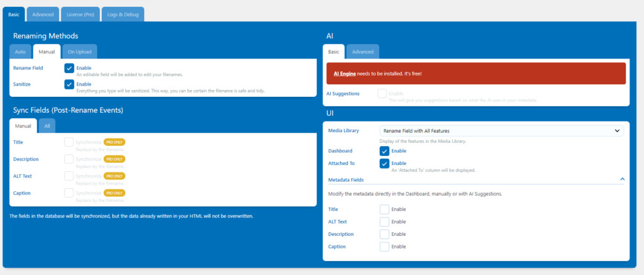Click the PRO ONLY badge beside Title
Screen dimensions: 644x275
[114, 142]
